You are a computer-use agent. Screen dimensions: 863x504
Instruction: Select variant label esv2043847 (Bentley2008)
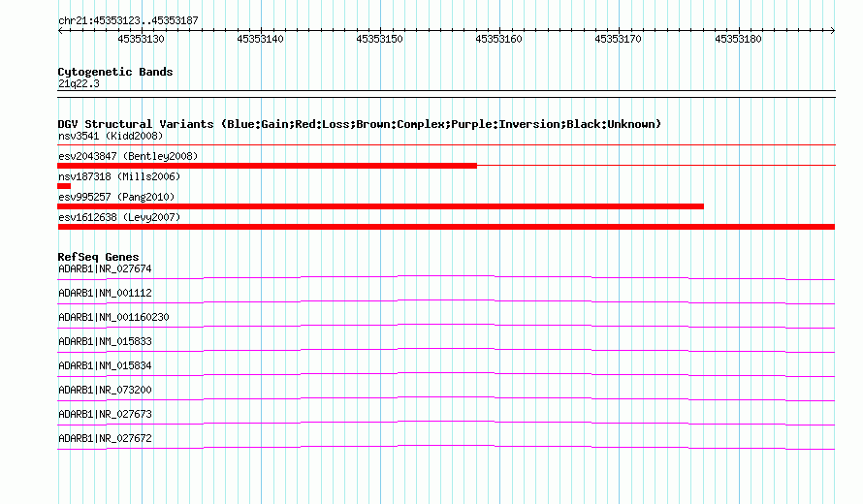[x=128, y=156]
